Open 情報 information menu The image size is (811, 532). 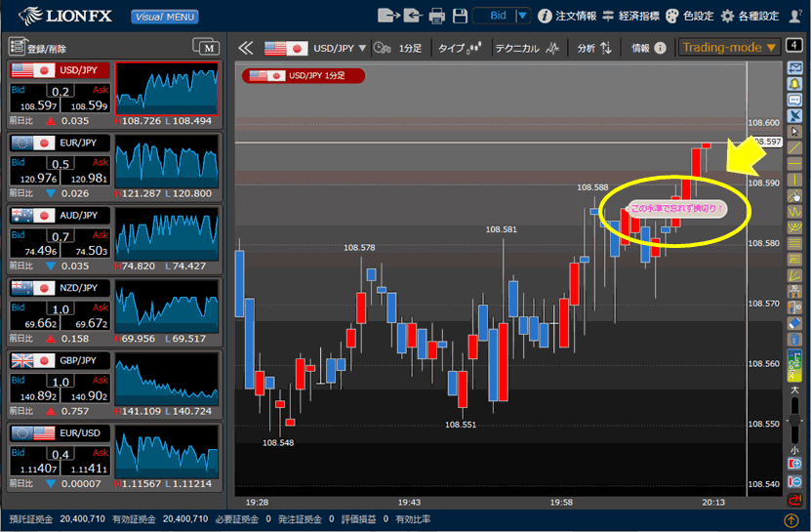[649, 48]
